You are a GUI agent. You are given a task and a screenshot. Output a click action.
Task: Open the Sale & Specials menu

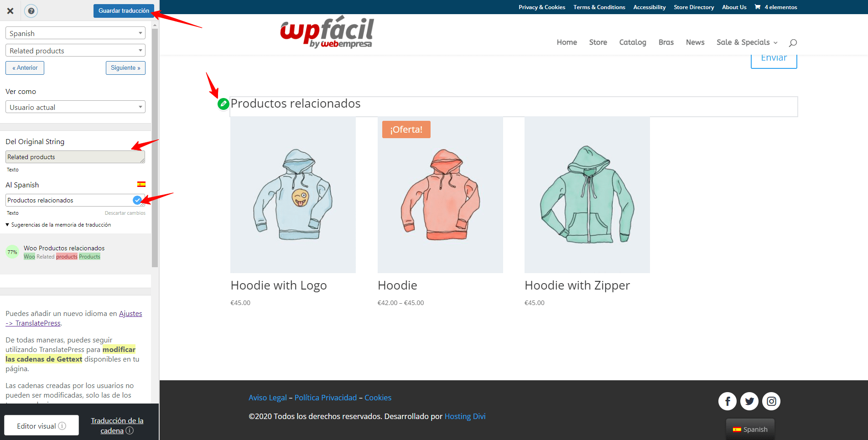(747, 42)
